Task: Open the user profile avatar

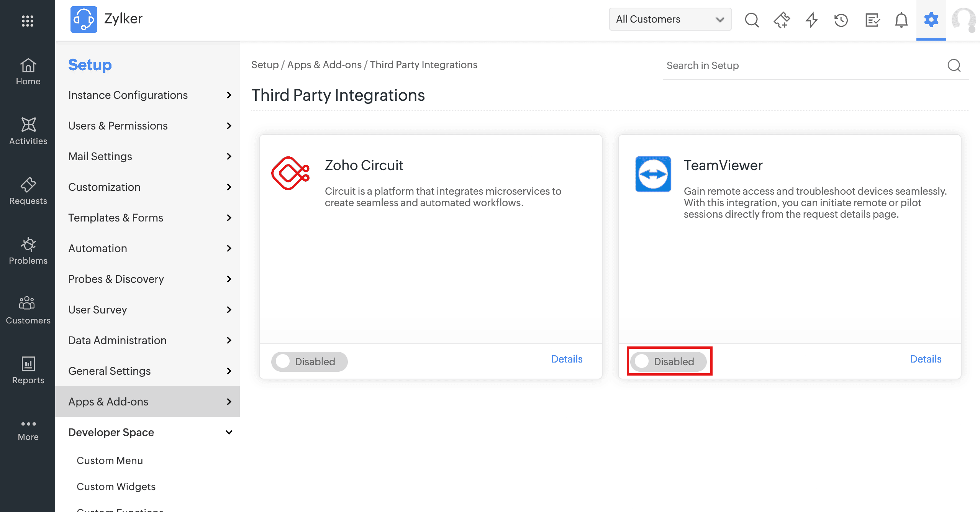Action: [x=963, y=20]
